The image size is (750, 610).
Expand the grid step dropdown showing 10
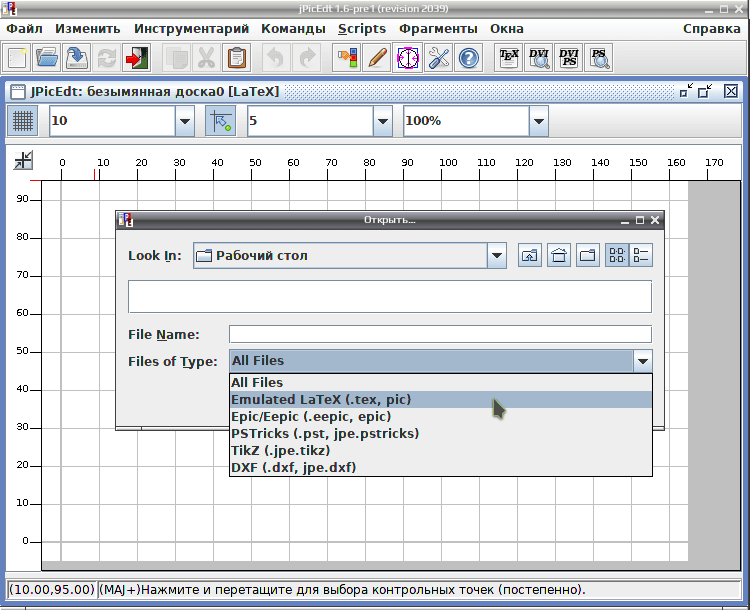(185, 121)
